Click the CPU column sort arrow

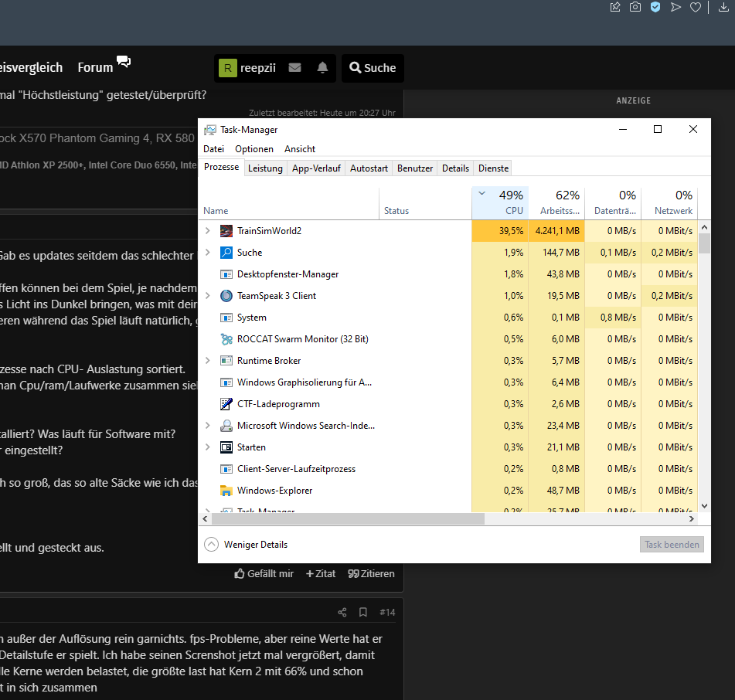pyautogui.click(x=481, y=193)
